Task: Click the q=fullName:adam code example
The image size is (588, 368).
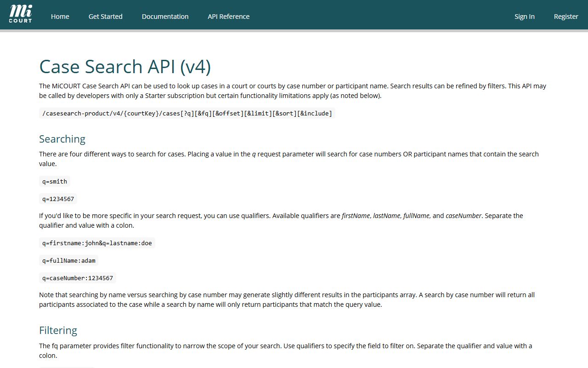Action: pos(69,260)
